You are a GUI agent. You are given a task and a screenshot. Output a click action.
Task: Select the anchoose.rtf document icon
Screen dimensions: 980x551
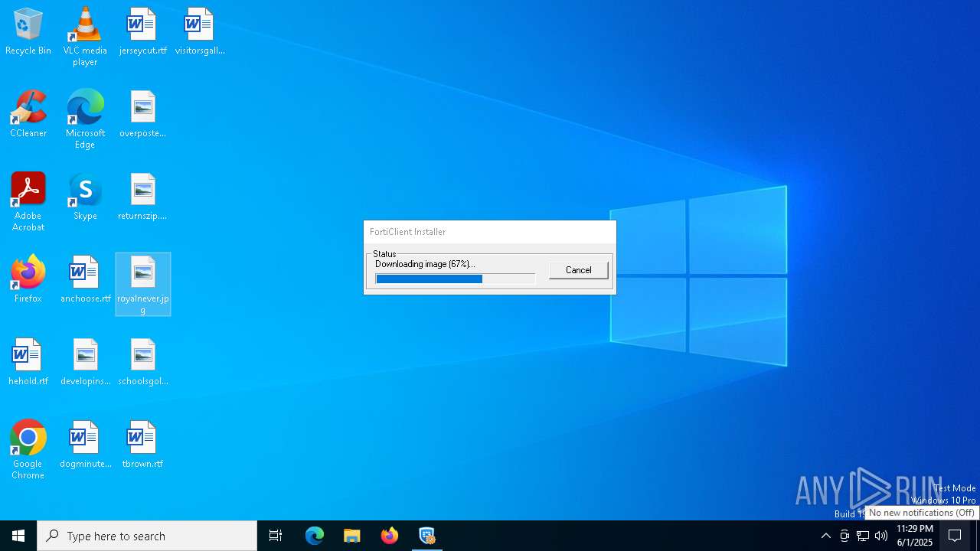click(x=85, y=280)
